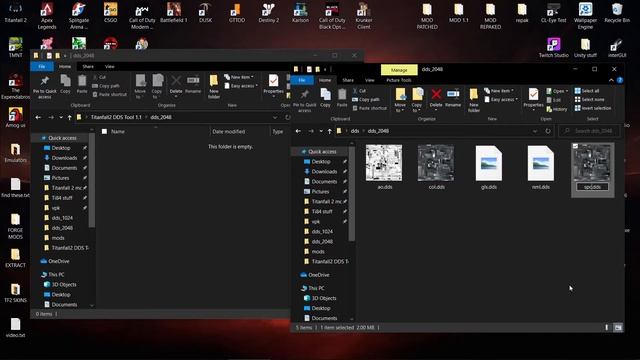Open the View tab in front window

tap(370, 80)
